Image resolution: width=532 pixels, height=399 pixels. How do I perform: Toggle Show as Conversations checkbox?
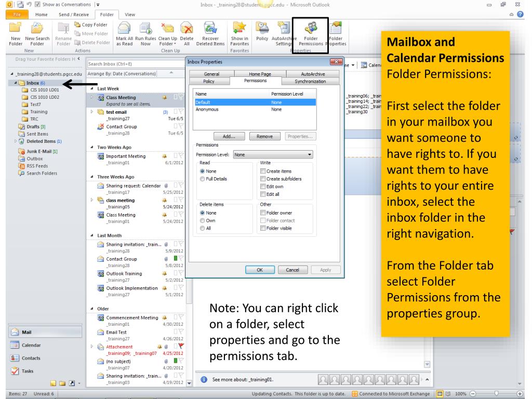[x=37, y=4]
